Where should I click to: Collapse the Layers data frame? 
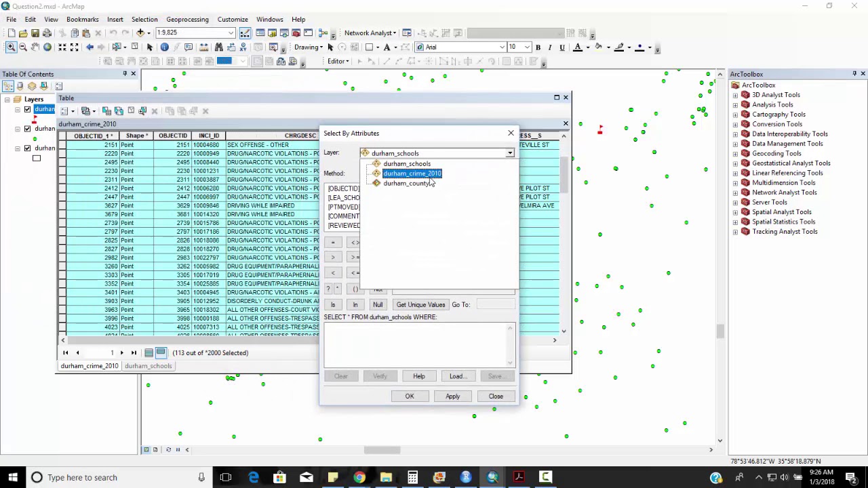pyautogui.click(x=7, y=99)
